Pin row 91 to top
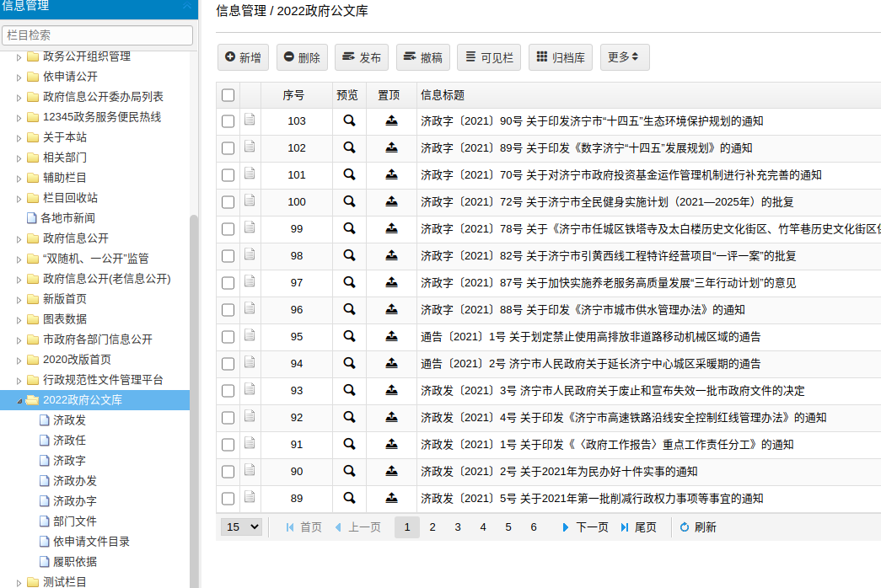This screenshot has width=881, height=588. [392, 444]
